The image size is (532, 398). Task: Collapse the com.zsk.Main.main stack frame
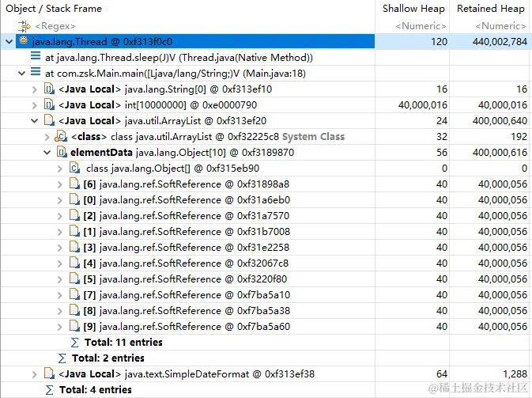click(x=21, y=74)
